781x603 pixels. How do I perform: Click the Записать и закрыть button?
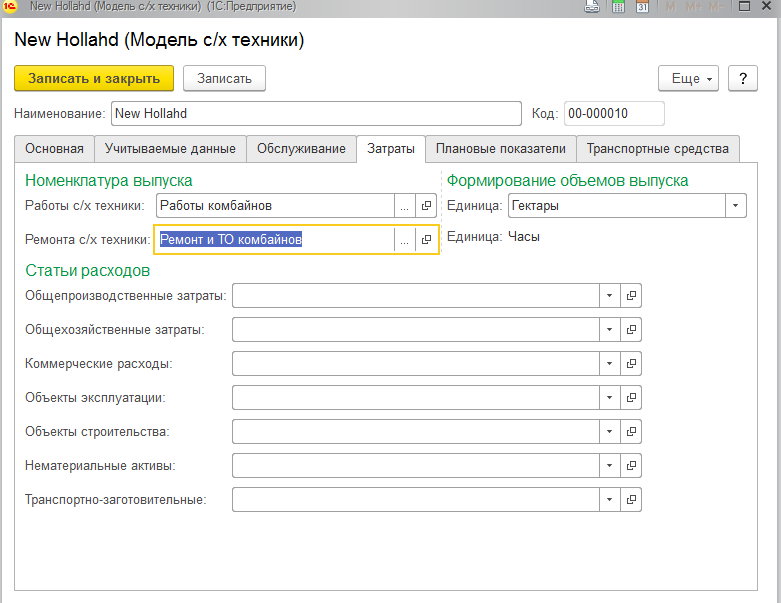tap(94, 79)
